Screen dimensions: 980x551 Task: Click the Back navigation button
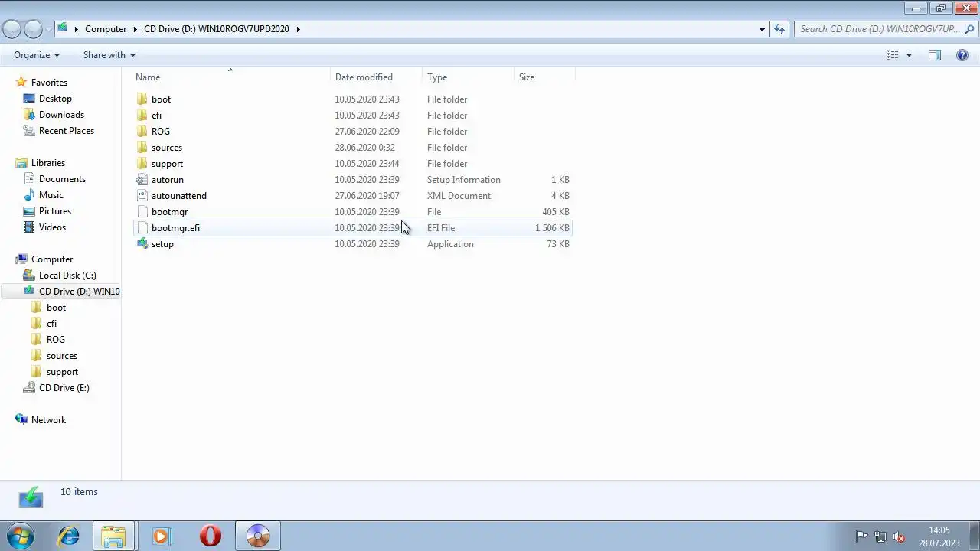[11, 29]
